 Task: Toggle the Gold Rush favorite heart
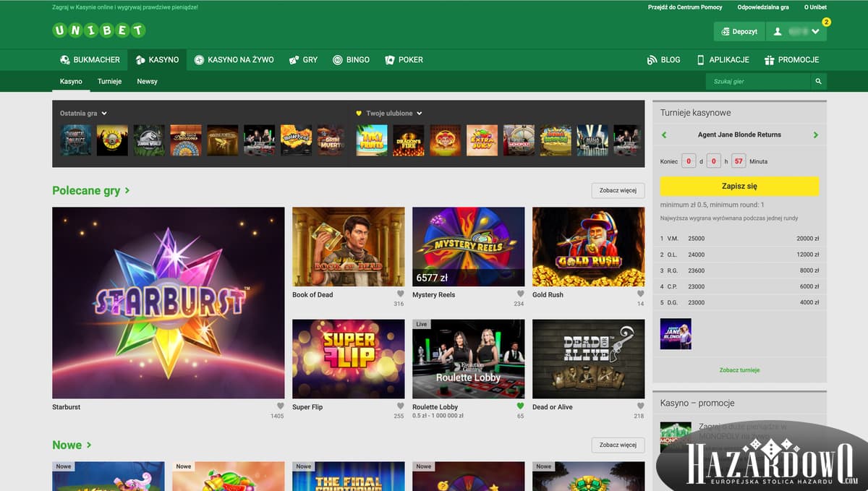pyautogui.click(x=640, y=294)
